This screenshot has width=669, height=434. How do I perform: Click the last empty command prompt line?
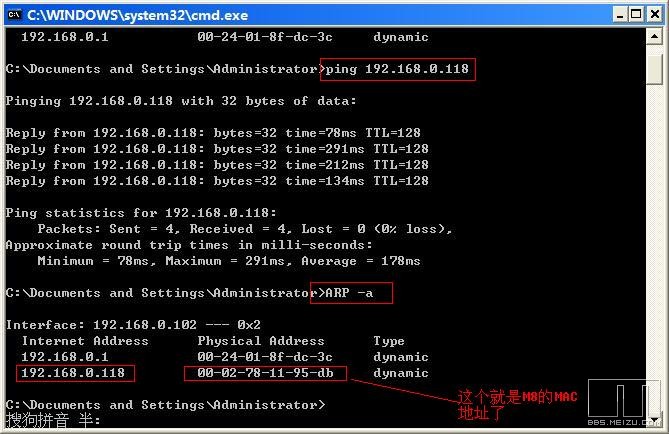tap(165, 405)
